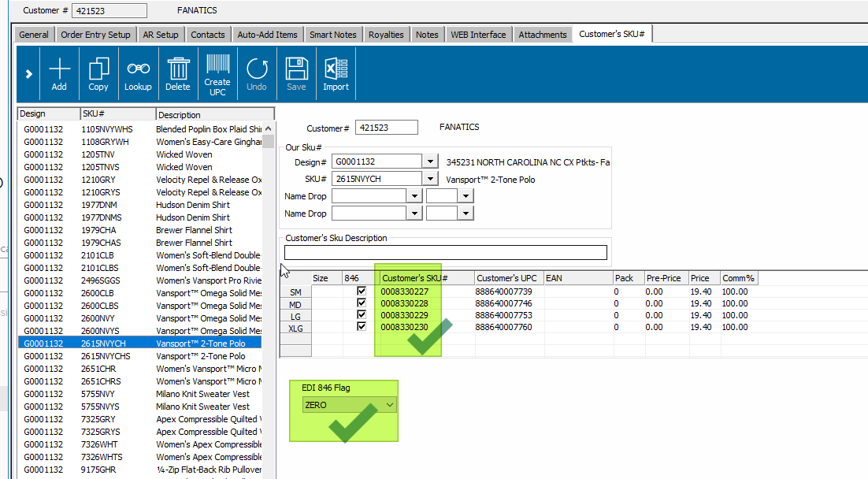Open the Design# dropdown arrow
This screenshot has height=479, width=868.
click(430, 162)
